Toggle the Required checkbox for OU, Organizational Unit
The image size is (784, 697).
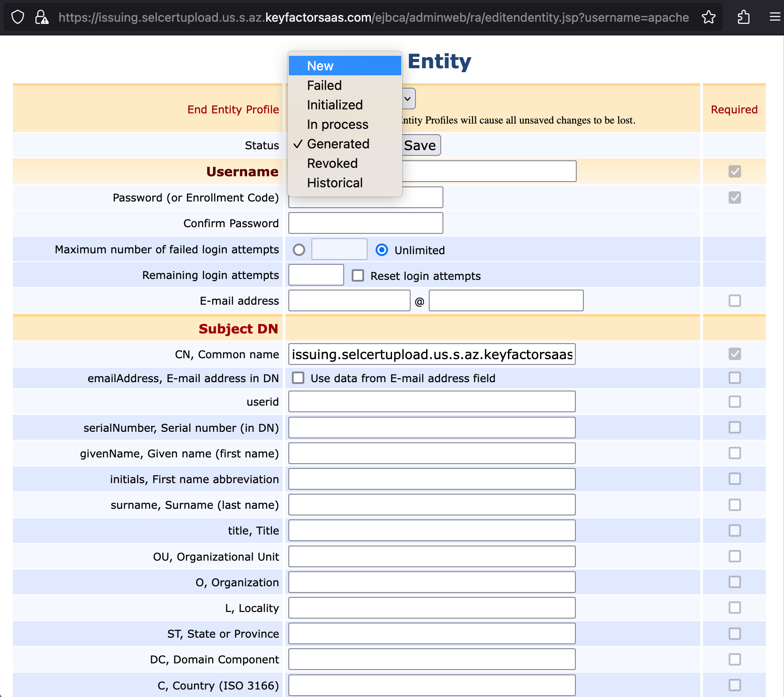[734, 556]
